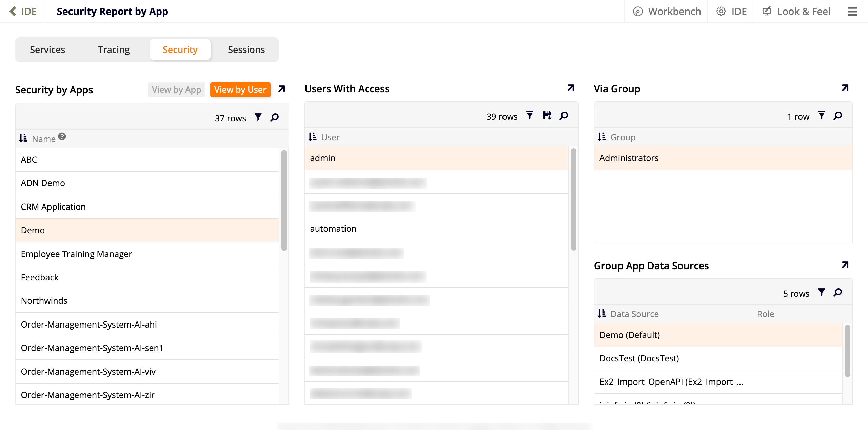
Task: Click search icon in Security by Apps
Action: (x=275, y=117)
